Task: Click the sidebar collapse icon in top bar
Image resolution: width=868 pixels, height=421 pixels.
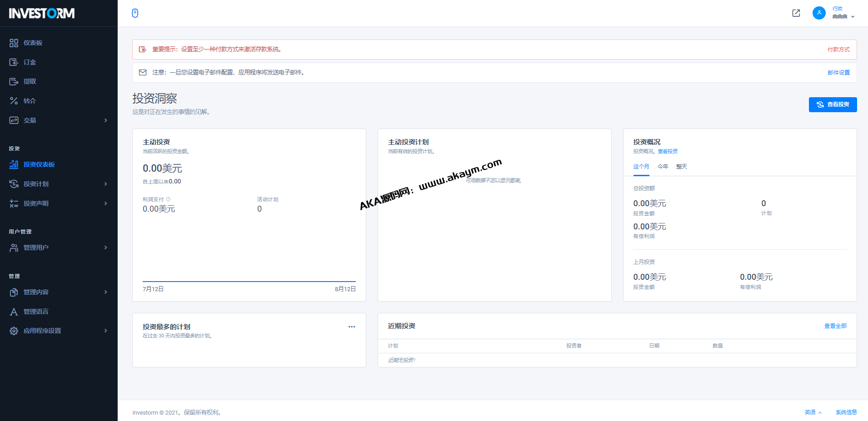Action: point(135,13)
